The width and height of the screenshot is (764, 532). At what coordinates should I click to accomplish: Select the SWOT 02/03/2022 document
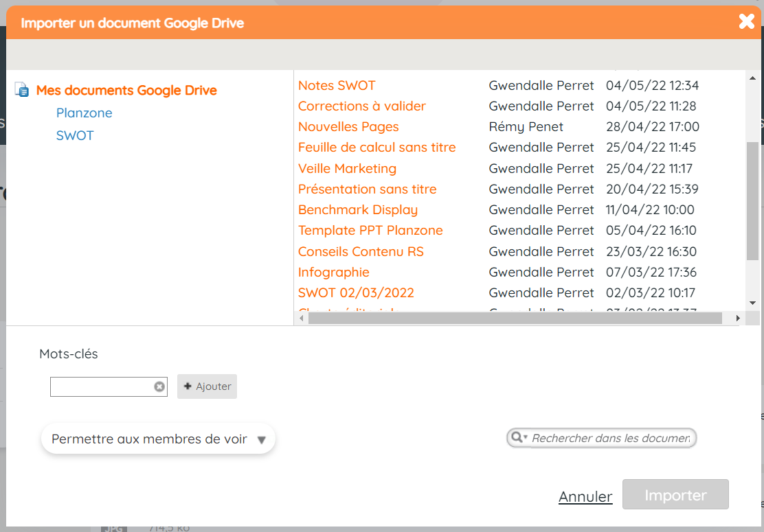coord(356,293)
